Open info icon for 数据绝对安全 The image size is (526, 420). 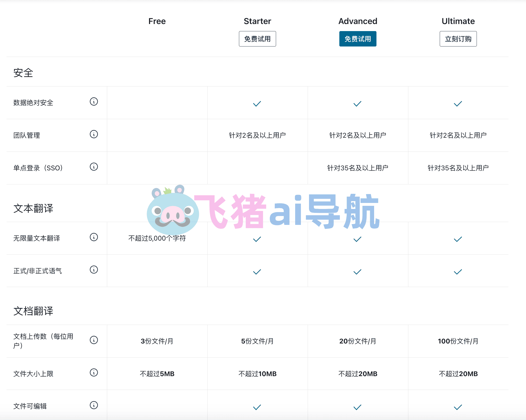pyautogui.click(x=94, y=101)
